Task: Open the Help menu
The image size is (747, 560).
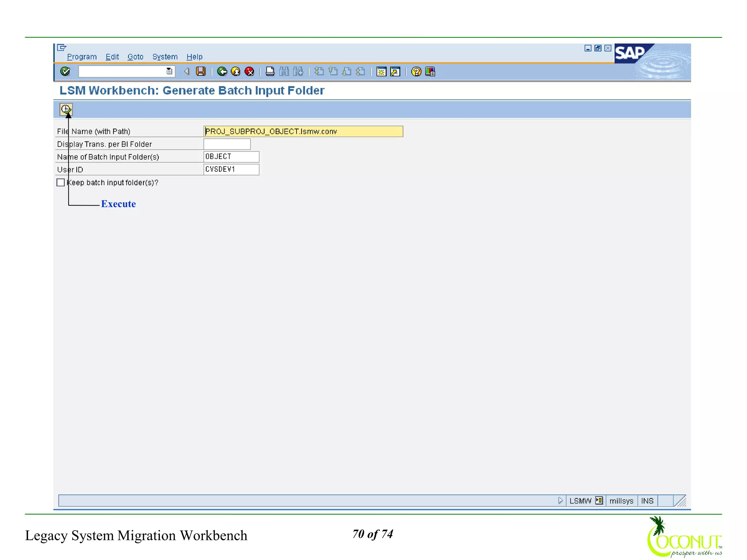Action: [x=194, y=57]
